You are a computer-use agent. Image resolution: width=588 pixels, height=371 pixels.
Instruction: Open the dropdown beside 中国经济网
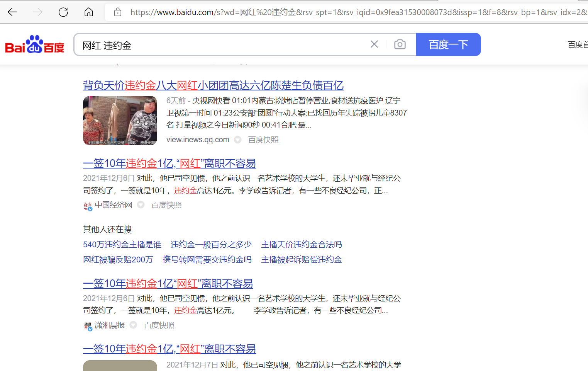[x=141, y=205]
